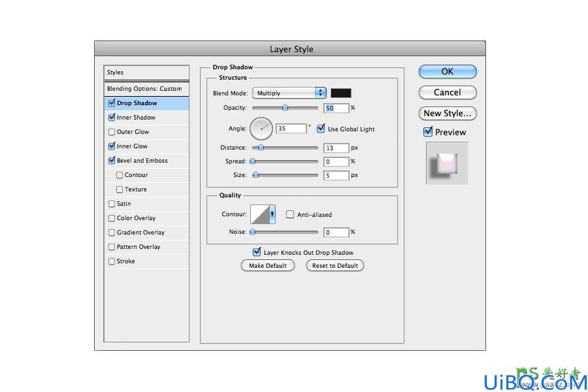The image size is (588, 392).
Task: Select the Color Overlay label
Action: (x=136, y=218)
